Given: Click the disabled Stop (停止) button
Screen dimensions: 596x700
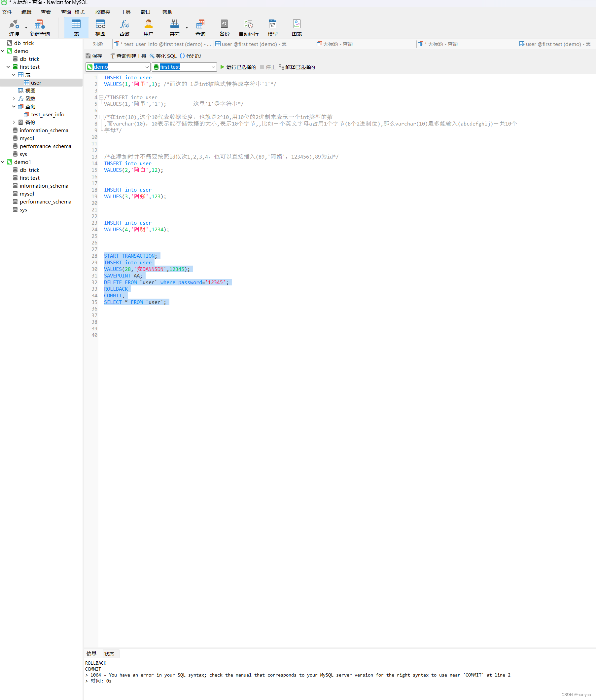Looking at the screenshot, I should (x=268, y=67).
